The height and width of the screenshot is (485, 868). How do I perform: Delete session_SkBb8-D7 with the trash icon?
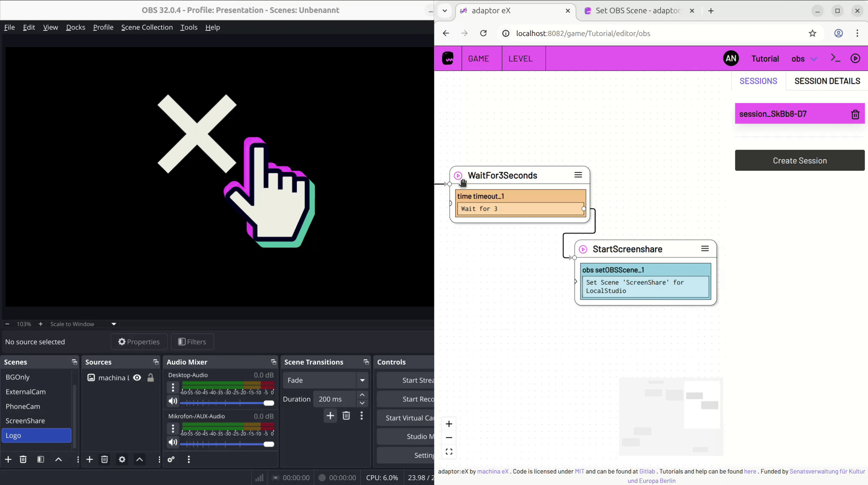855,114
